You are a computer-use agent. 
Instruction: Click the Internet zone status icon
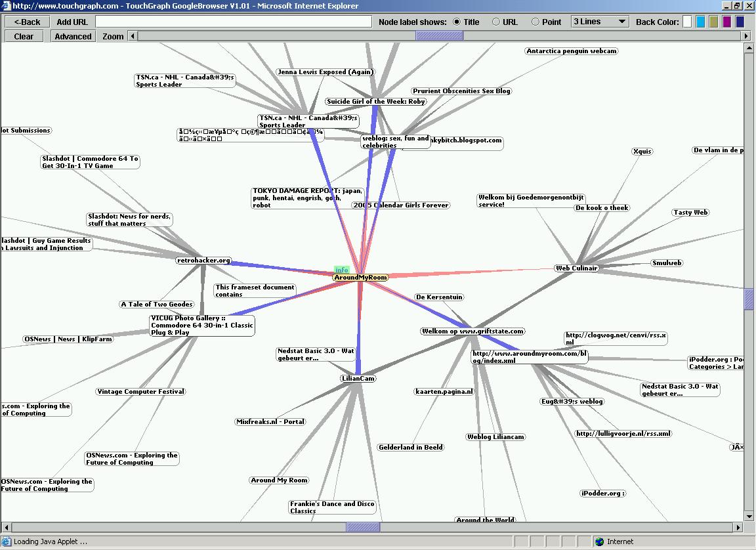(599, 541)
